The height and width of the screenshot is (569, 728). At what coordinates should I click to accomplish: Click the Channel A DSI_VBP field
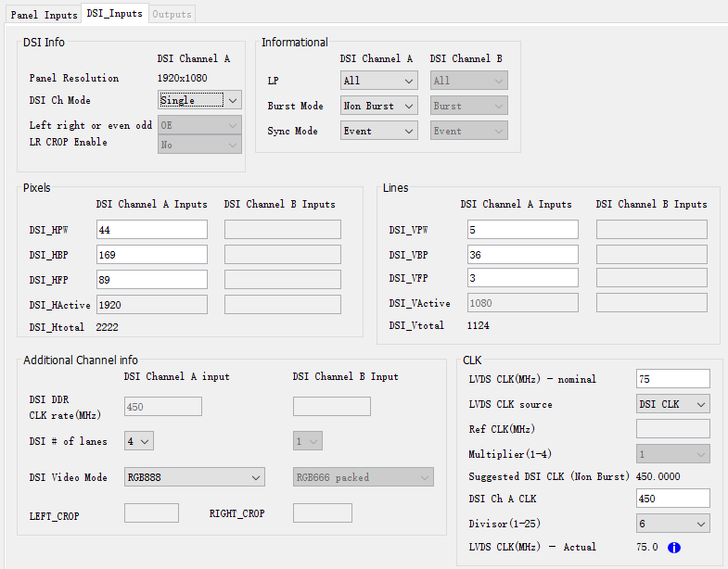(523, 255)
